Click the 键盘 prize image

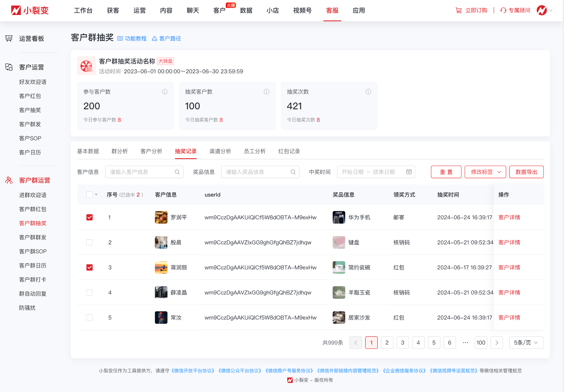pyautogui.click(x=339, y=242)
